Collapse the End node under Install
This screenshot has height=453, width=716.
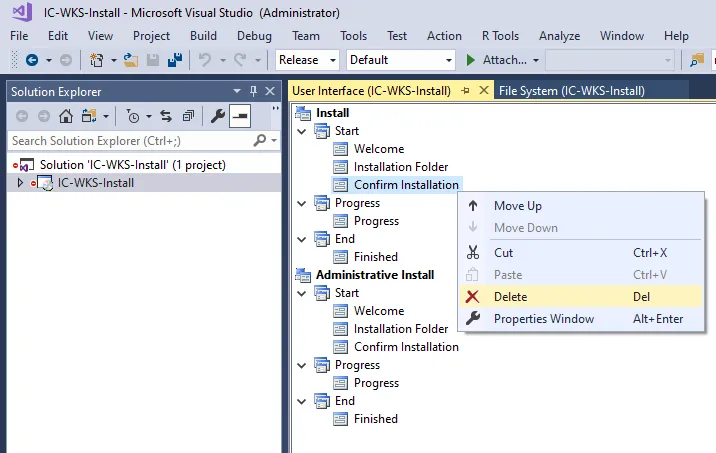click(302, 239)
